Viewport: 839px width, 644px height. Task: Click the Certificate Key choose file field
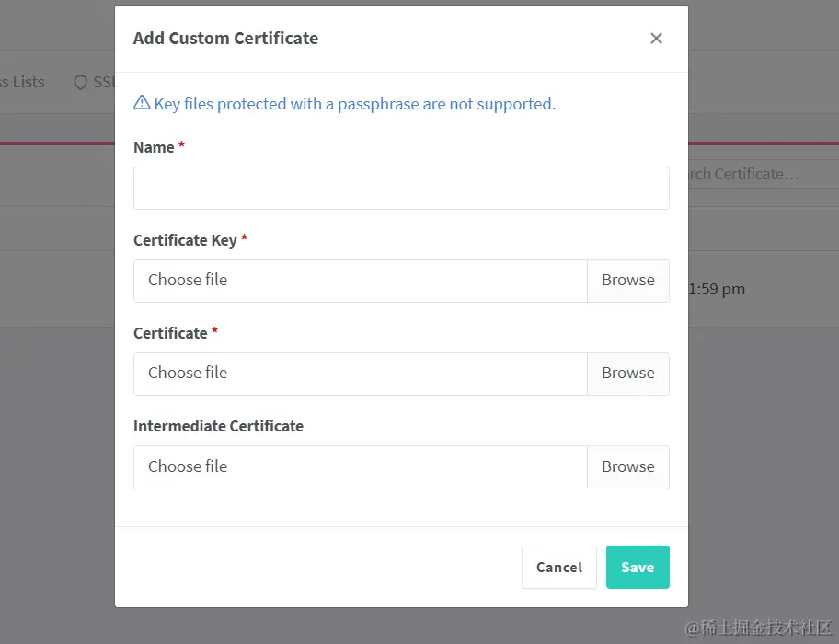(360, 281)
